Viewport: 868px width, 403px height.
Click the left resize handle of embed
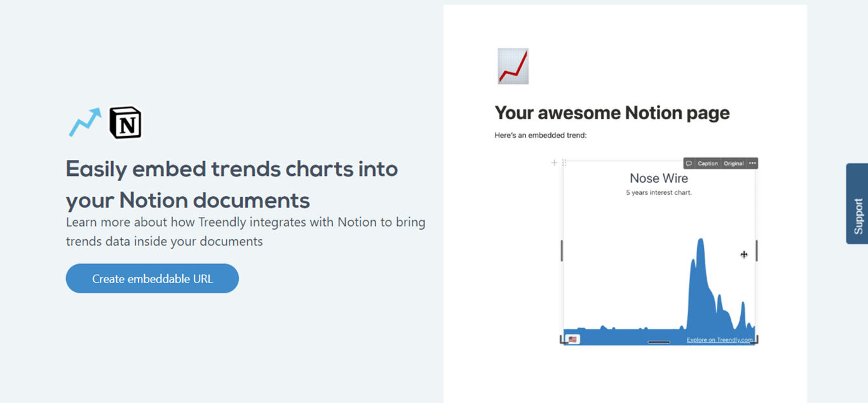[x=562, y=251]
